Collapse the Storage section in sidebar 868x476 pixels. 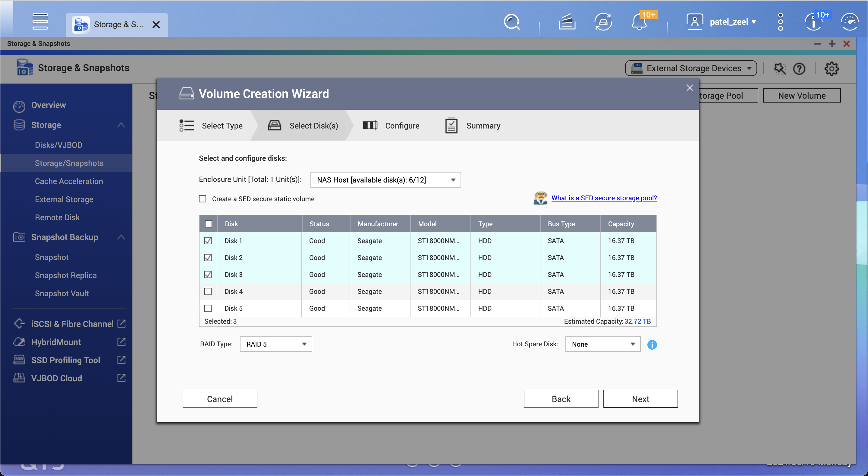(121, 125)
